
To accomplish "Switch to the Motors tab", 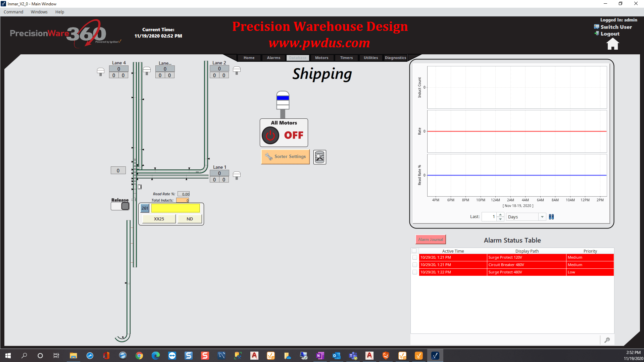I will [321, 58].
